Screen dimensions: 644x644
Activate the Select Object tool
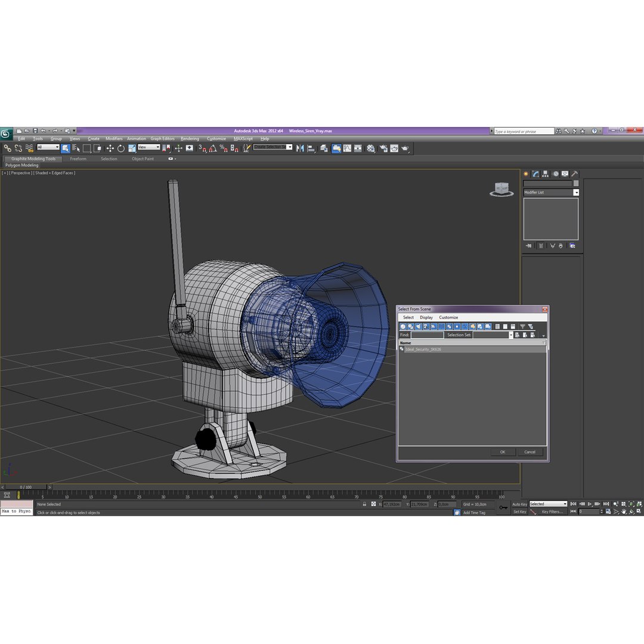(x=66, y=148)
